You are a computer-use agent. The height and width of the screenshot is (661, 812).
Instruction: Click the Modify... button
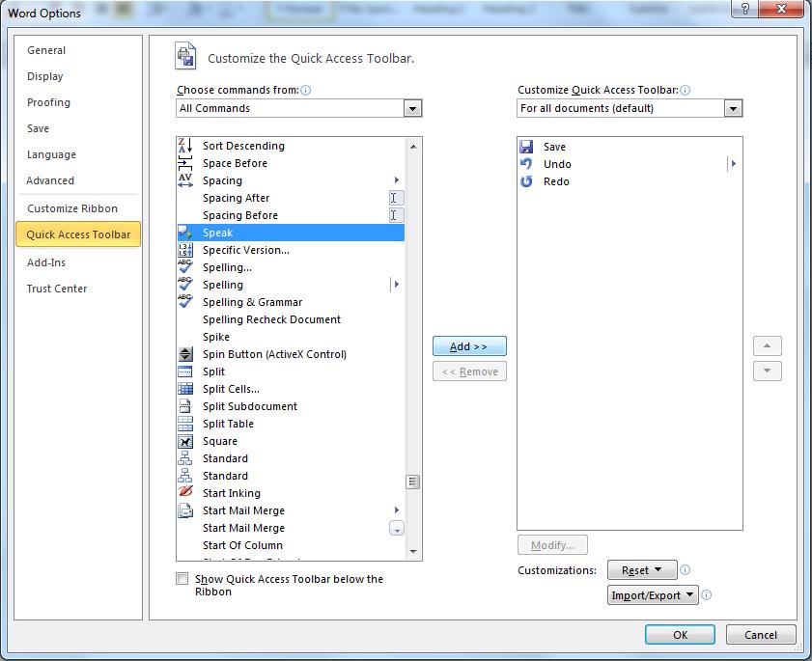pos(552,545)
